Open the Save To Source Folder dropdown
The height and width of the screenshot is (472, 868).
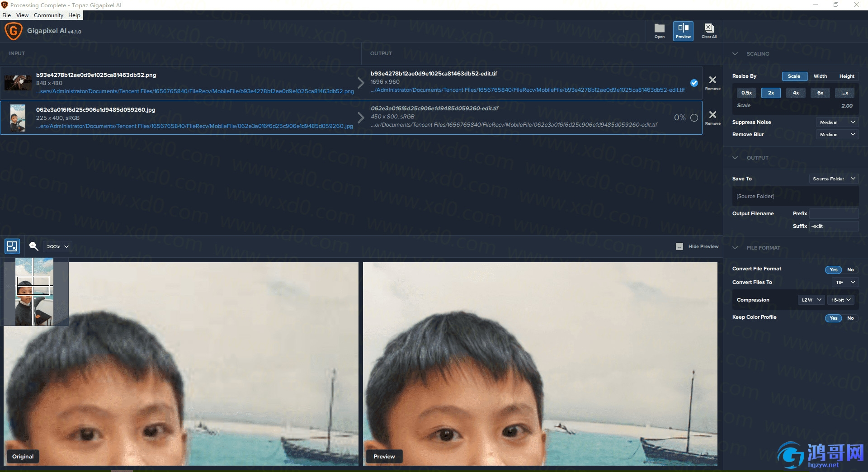pyautogui.click(x=834, y=179)
